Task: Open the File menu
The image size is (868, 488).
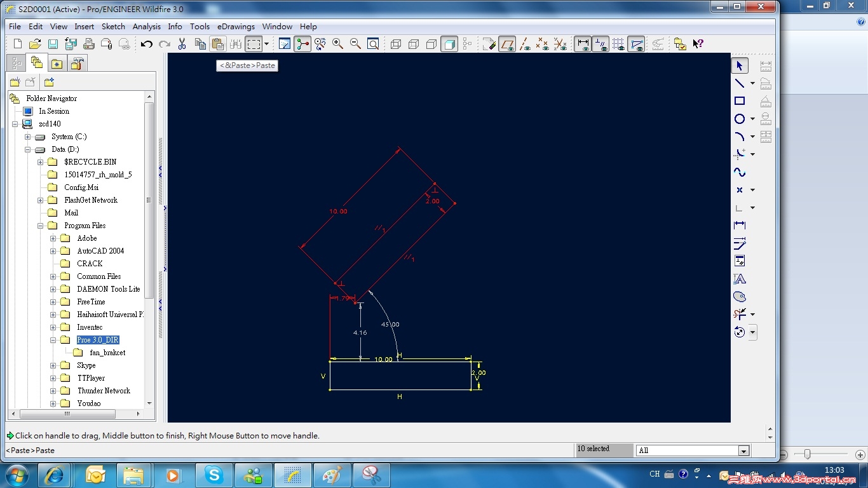Action: 15,27
